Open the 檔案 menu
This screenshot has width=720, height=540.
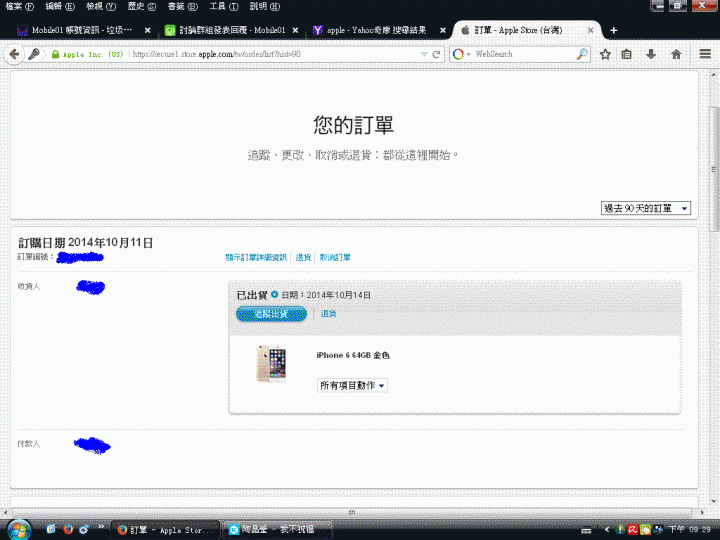20,6
